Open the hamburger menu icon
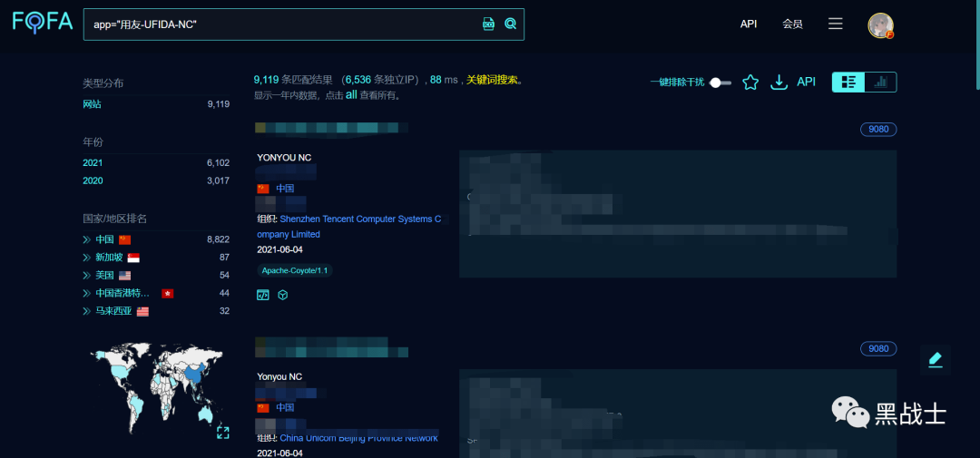 [836, 24]
